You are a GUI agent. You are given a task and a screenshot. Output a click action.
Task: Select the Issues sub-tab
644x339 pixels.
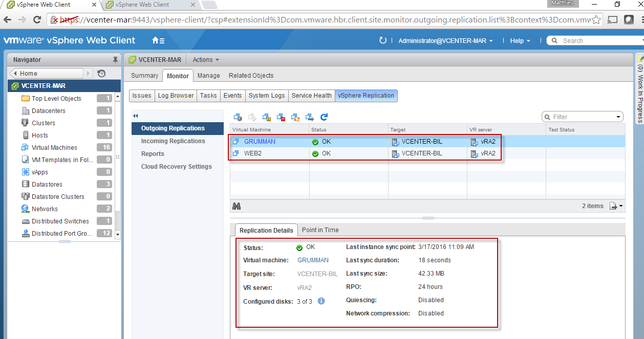(142, 96)
